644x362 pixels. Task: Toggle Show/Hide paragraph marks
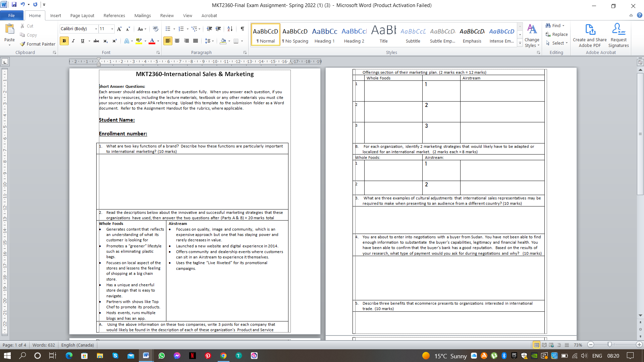pos(242,29)
